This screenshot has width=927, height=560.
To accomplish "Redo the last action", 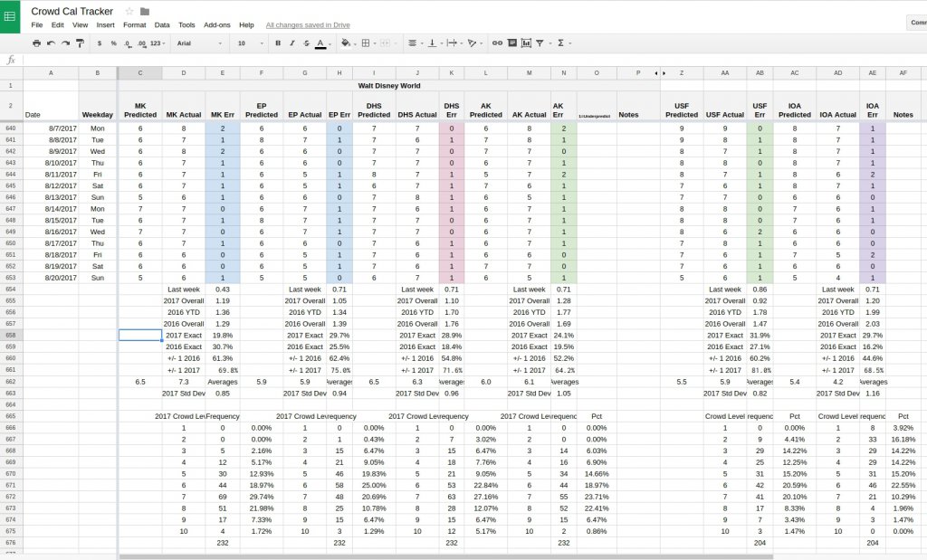I will point(64,43).
